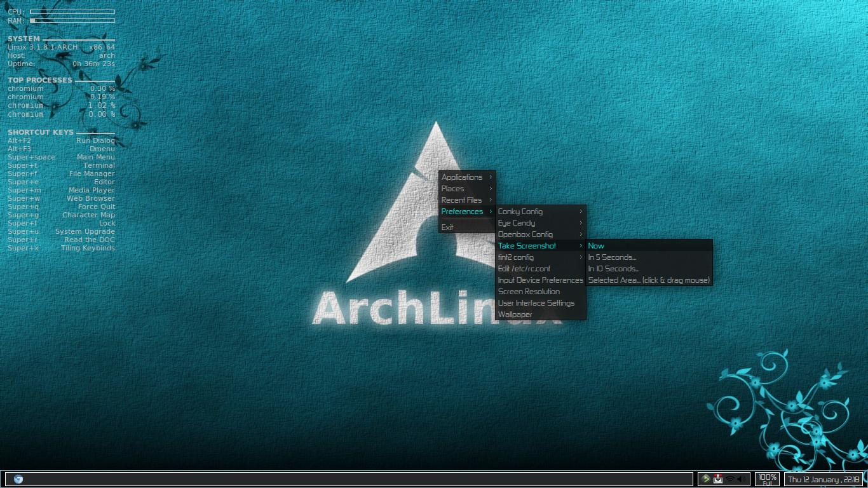This screenshot has width=868, height=488.
Task: Open the wireless network tray icon
Action: (730, 479)
